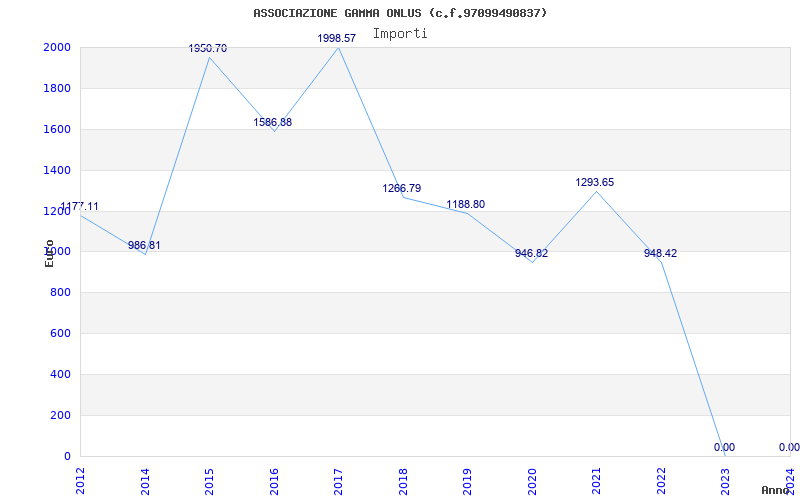The height and width of the screenshot is (500, 800).
Task: Click the 1586.88 data point label
Action: pos(273,122)
